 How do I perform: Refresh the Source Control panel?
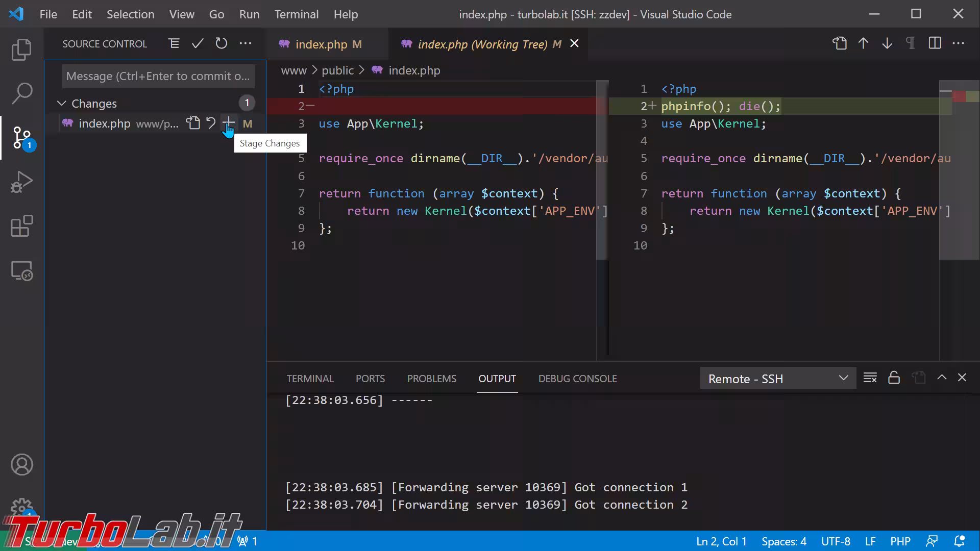221,44
